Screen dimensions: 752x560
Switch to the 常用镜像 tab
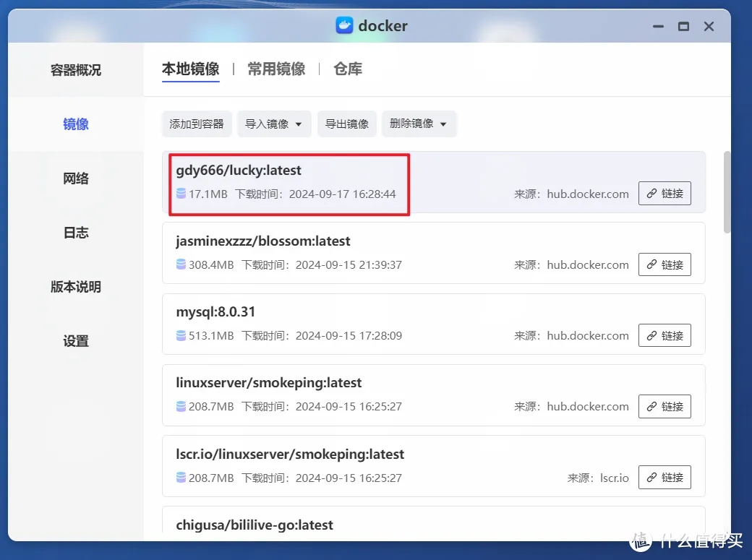click(275, 69)
